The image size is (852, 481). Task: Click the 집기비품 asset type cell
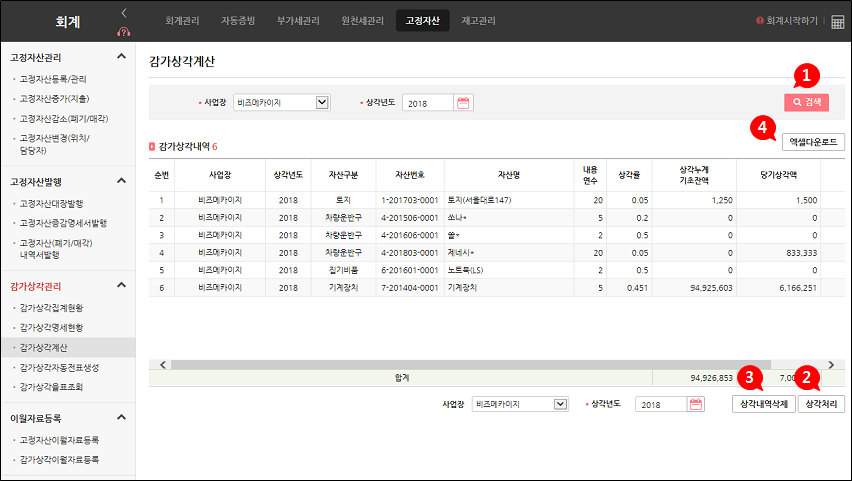tap(343, 270)
